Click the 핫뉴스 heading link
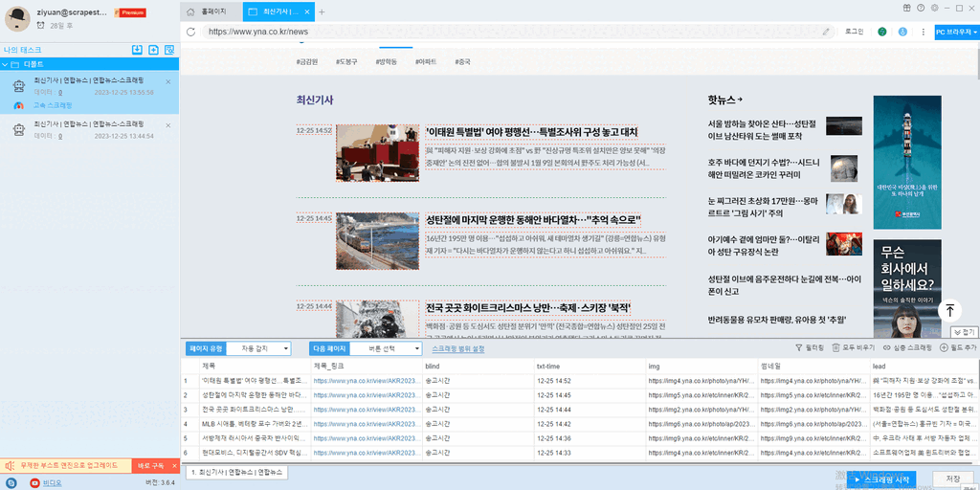Screen dimensions: 980x490 [725, 100]
